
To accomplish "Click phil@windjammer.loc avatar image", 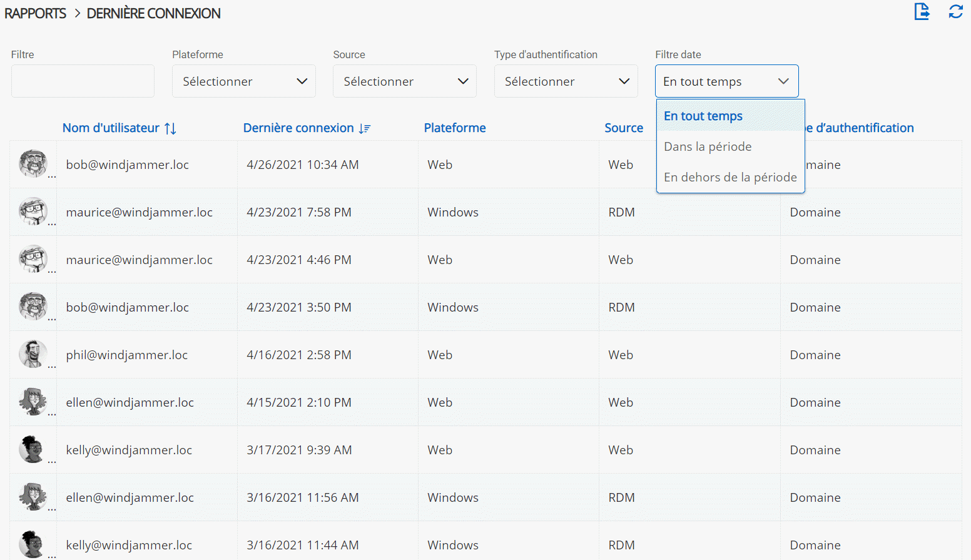I will pyautogui.click(x=33, y=354).
